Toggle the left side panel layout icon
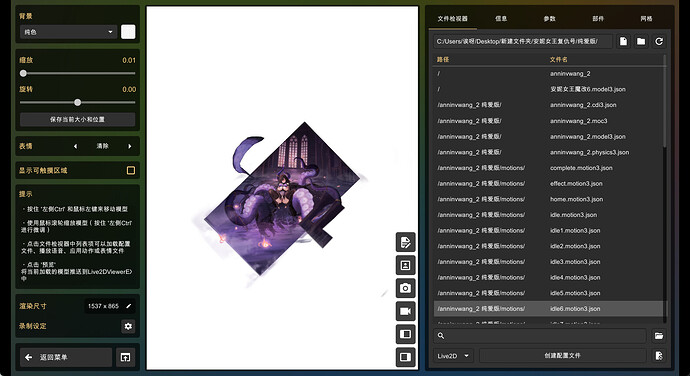 coord(405,334)
